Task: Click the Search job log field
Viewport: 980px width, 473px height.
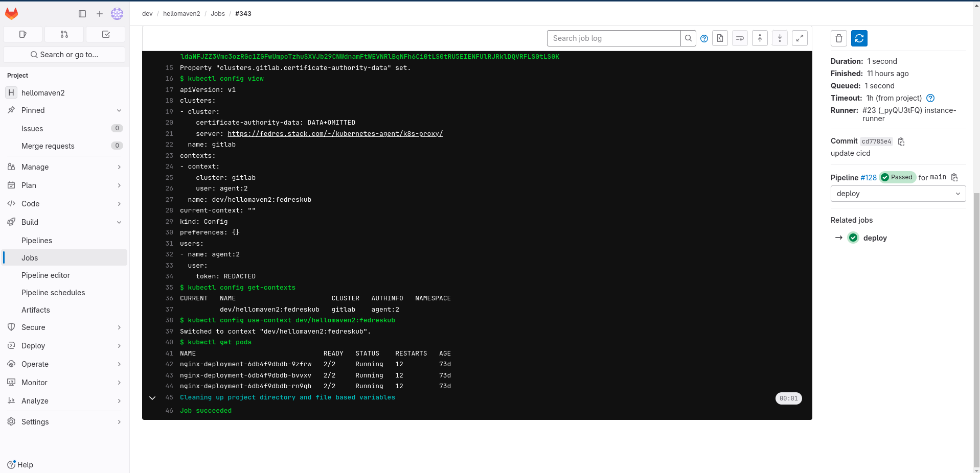Action: [613, 38]
